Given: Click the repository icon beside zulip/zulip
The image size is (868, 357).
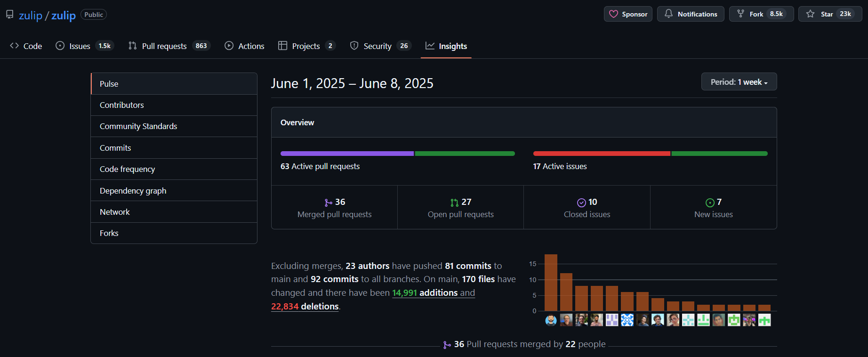Looking at the screenshot, I should tap(9, 15).
